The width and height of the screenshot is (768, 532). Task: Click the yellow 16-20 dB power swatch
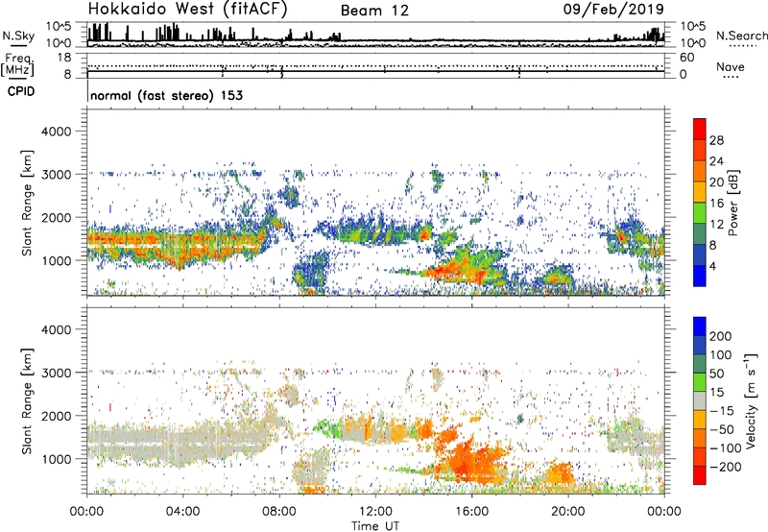coord(700,192)
